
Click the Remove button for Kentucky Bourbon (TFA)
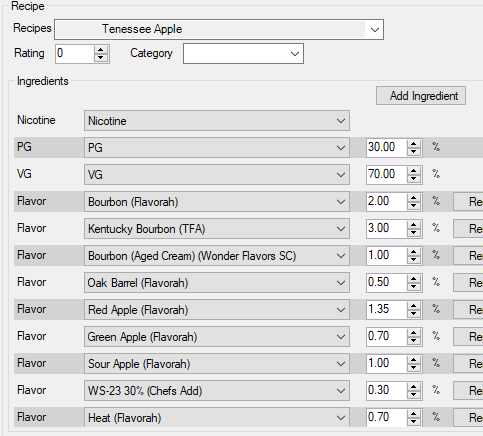[468, 229]
